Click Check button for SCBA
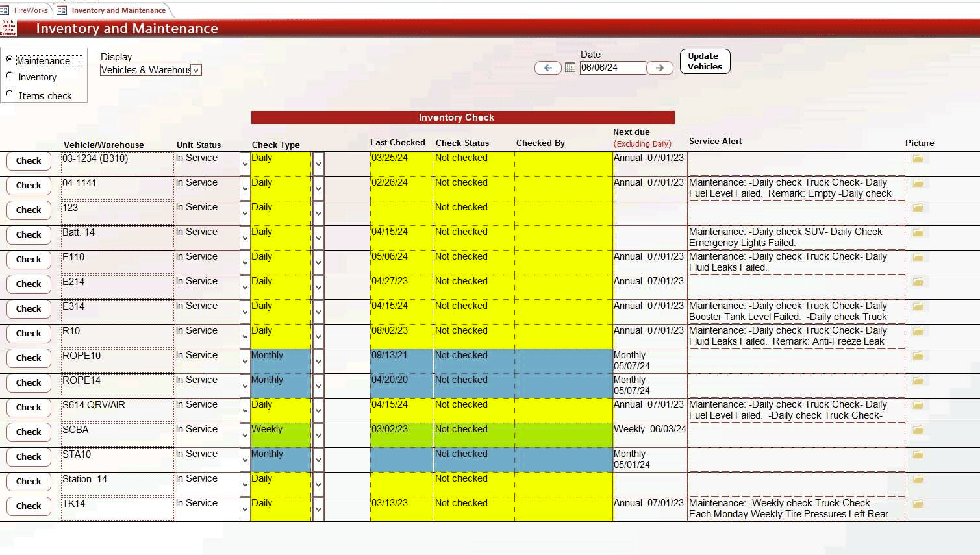Image resolution: width=980 pixels, height=555 pixels. click(29, 432)
